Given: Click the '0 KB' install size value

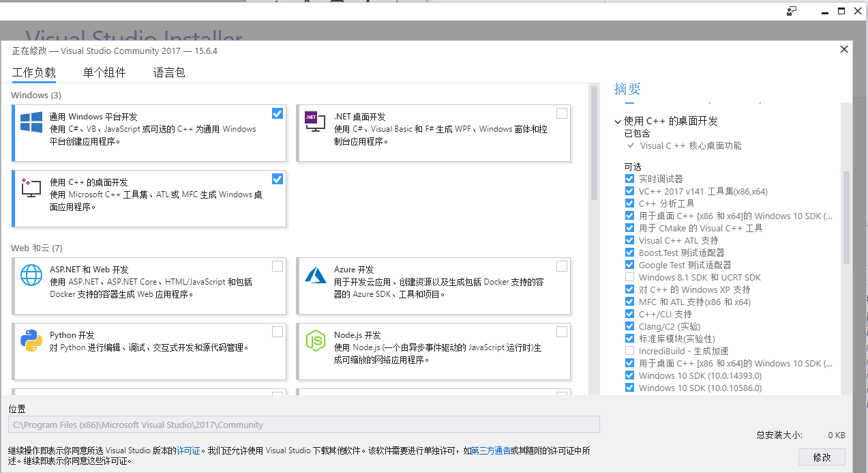Looking at the screenshot, I should point(837,435).
